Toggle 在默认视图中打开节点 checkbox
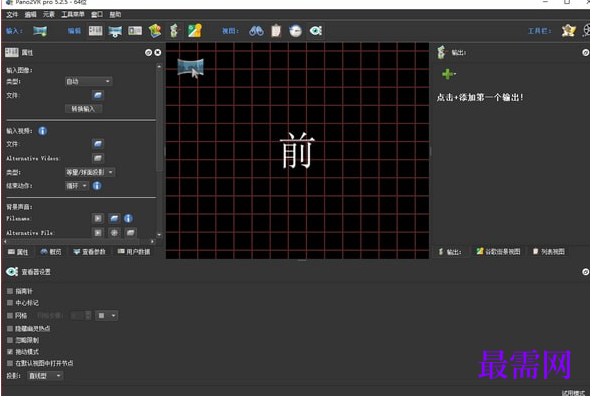590x396 pixels. pyautogui.click(x=10, y=364)
